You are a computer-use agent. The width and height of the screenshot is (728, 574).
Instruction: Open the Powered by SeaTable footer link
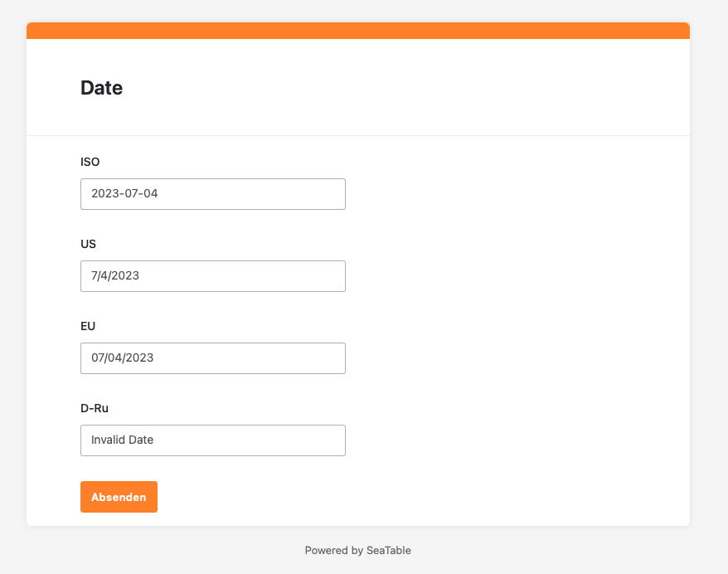coord(357,550)
